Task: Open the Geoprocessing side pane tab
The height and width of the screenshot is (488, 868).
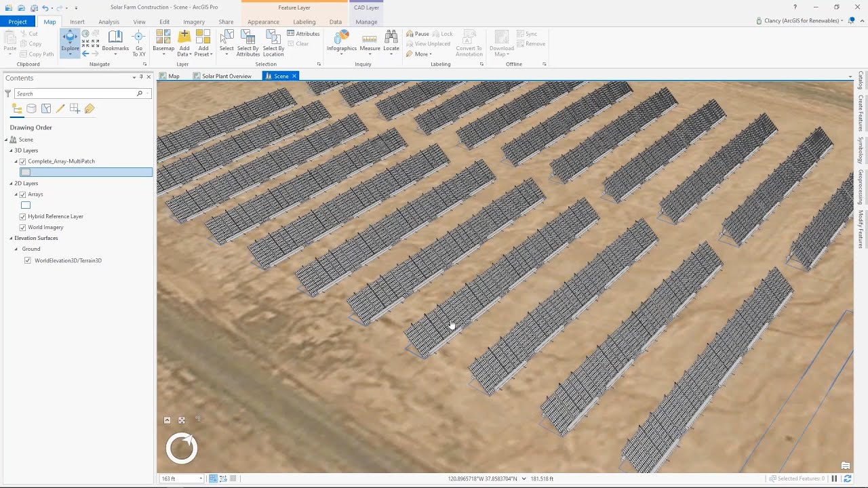Action: [x=861, y=187]
